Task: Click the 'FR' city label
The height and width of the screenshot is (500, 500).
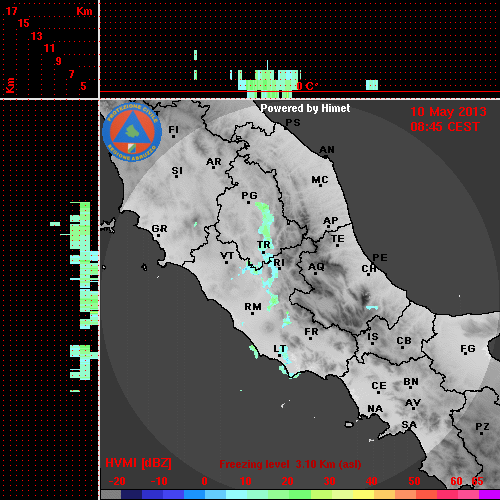Action: 311,332
